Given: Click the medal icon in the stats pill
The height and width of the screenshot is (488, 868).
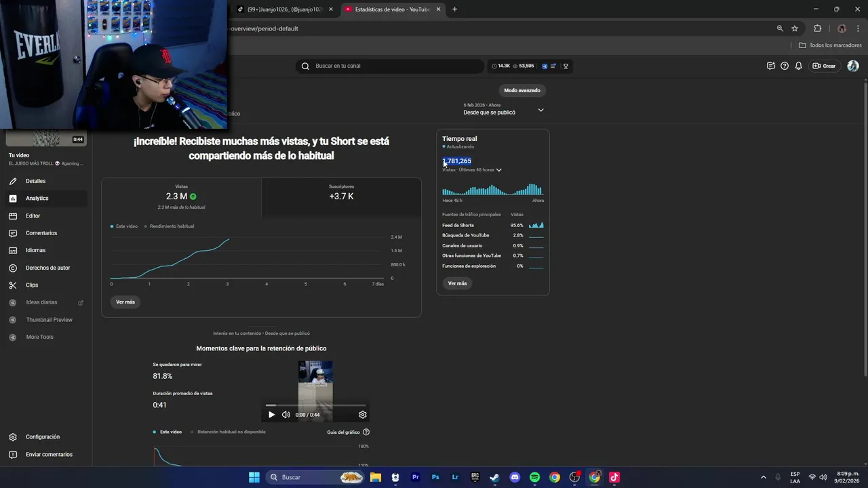Looking at the screenshot, I should pos(566,66).
